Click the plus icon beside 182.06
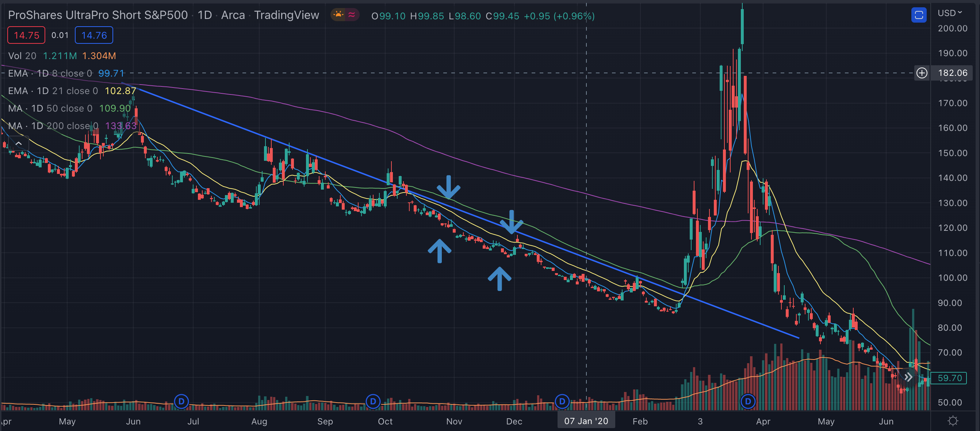980x431 pixels. click(922, 73)
